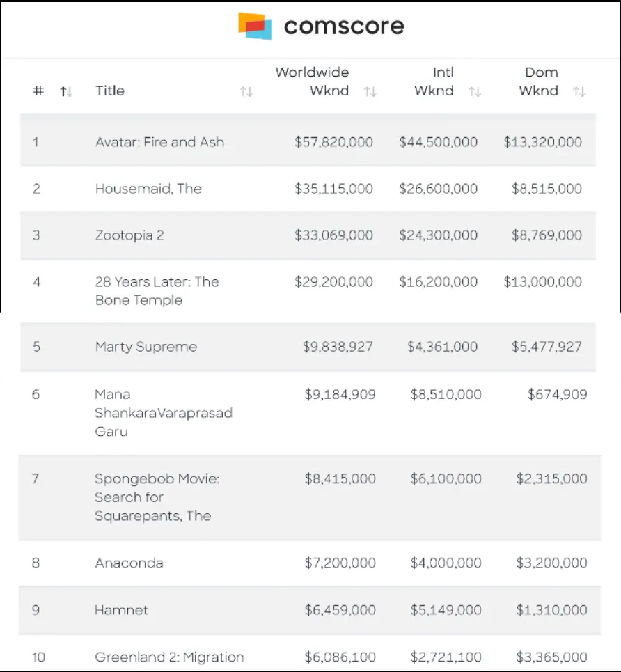Select Avatar: Fire and Ash row
621x672 pixels.
click(159, 142)
